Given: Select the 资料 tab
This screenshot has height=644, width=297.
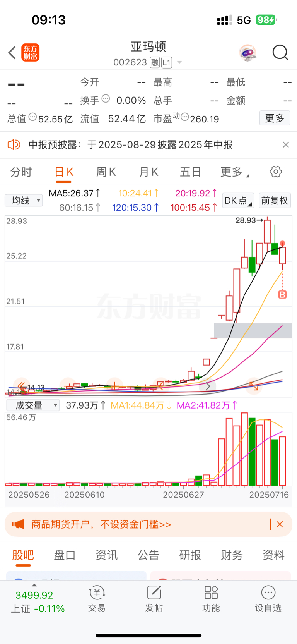Looking at the screenshot, I should coord(273,555).
